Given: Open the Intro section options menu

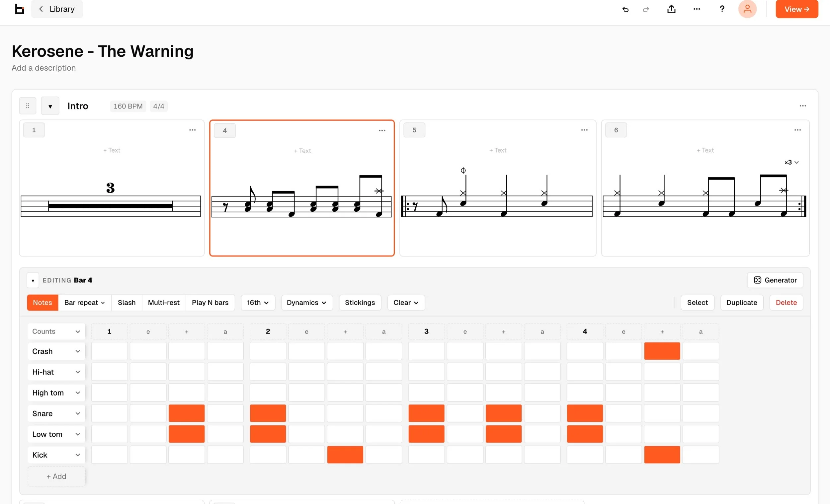Looking at the screenshot, I should point(803,106).
